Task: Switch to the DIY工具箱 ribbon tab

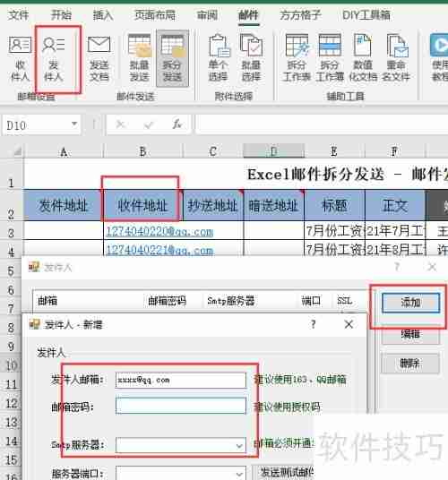Action: 366,14
